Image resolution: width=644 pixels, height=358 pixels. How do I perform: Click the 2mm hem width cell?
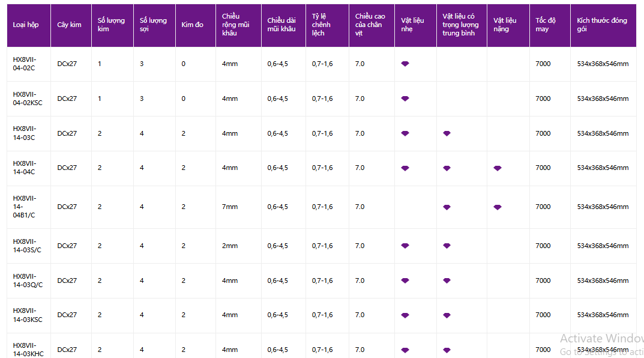[x=230, y=246]
